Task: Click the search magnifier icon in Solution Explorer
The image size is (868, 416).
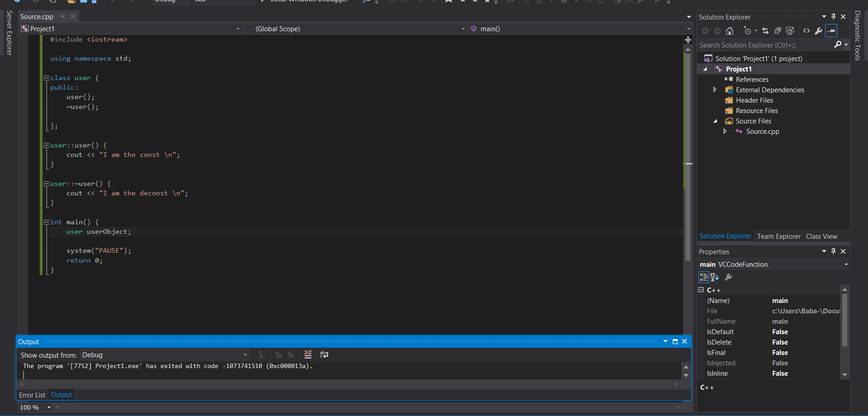Action: (838, 44)
